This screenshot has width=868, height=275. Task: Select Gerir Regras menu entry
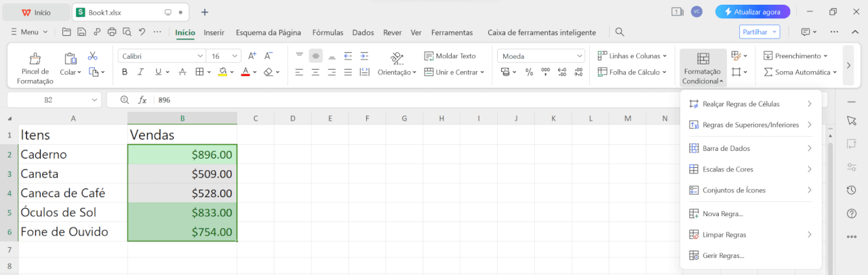coord(751,255)
